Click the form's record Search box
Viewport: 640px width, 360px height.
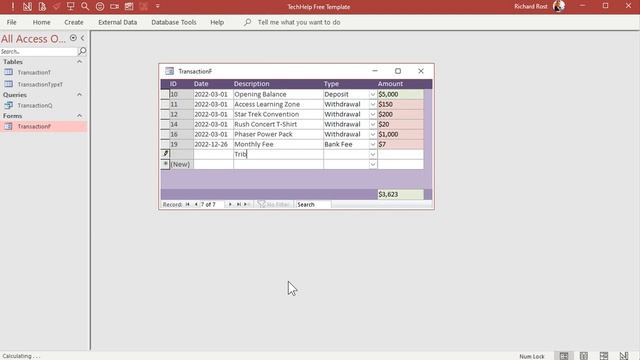pyautogui.click(x=313, y=204)
